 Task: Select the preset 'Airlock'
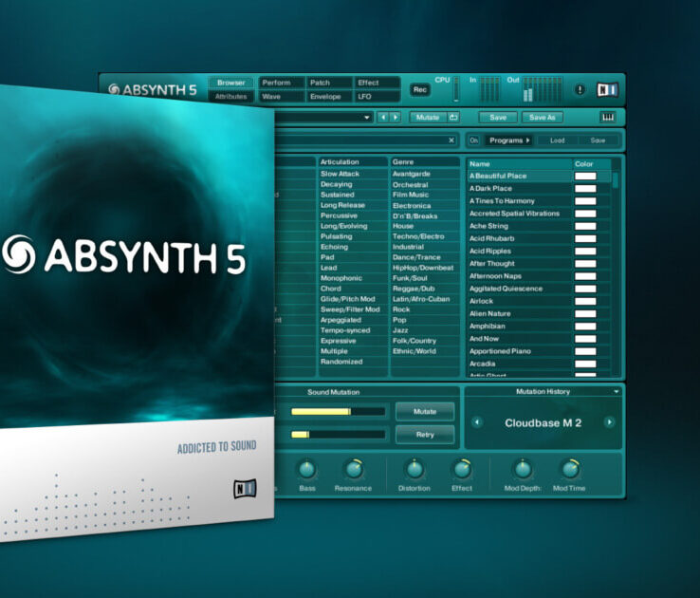(x=520, y=301)
